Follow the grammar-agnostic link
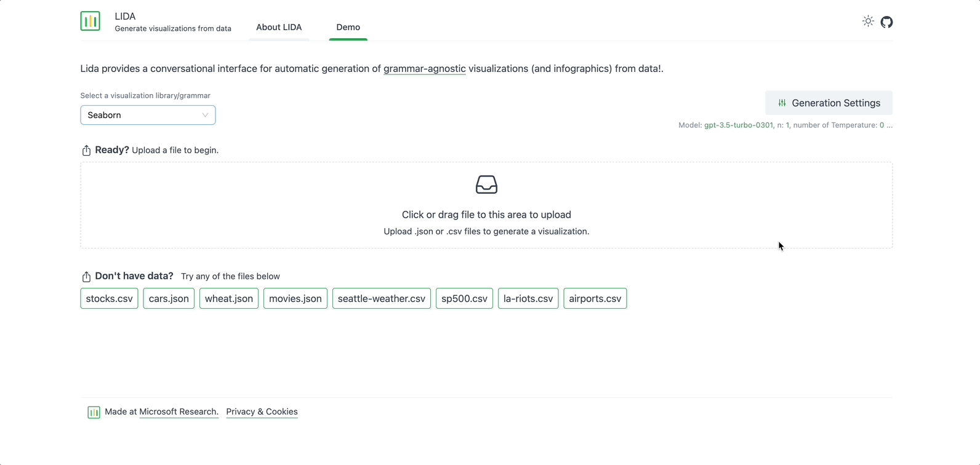The height and width of the screenshot is (465, 980). 424,69
